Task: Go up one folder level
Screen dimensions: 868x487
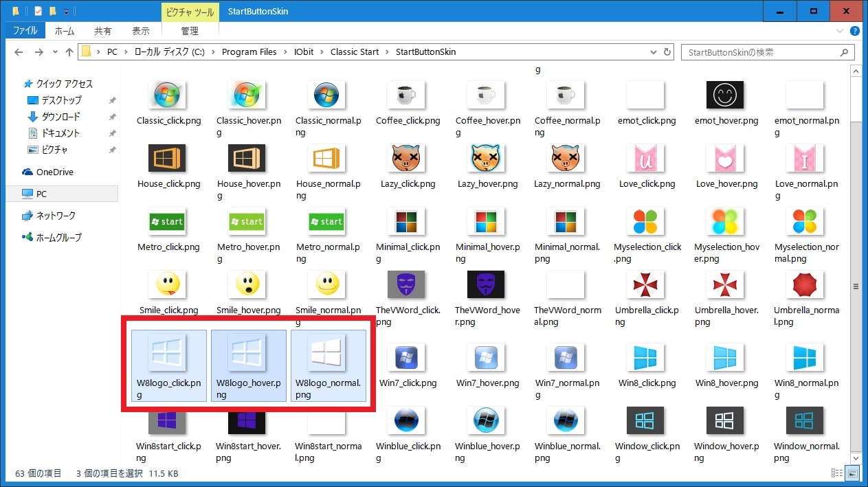Action: tap(69, 52)
